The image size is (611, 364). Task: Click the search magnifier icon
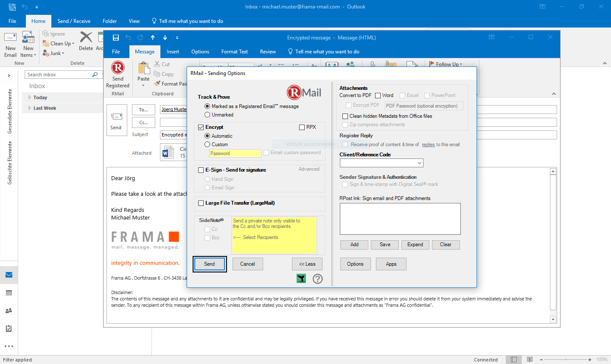(x=95, y=75)
